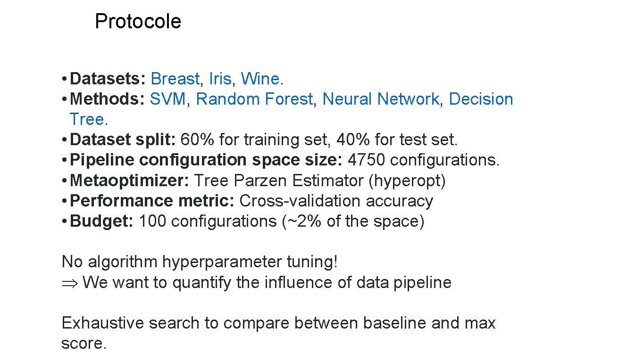
Task: Select the bold Methods label
Action: (108, 99)
